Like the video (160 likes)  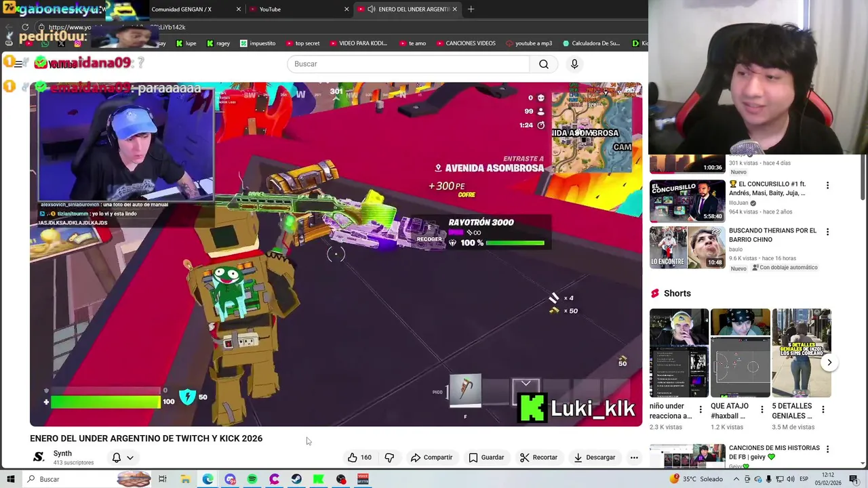click(359, 457)
